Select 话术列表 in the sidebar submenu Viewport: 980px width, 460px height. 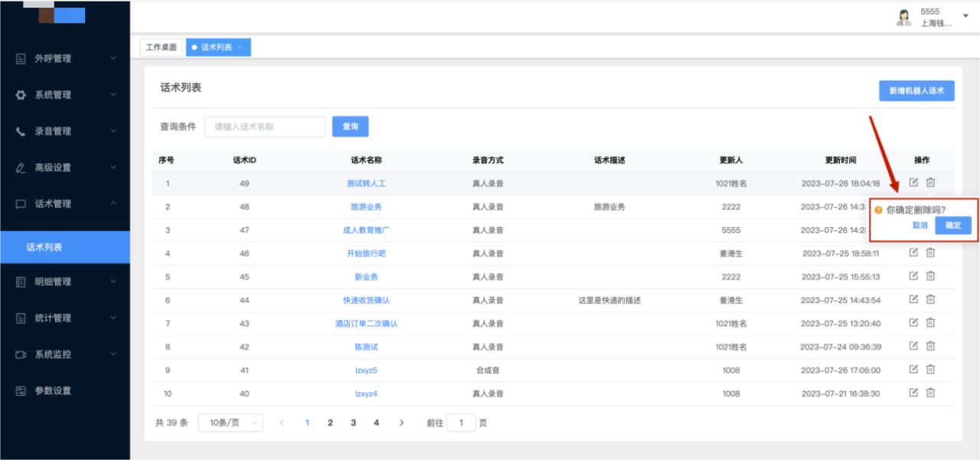click(x=65, y=247)
